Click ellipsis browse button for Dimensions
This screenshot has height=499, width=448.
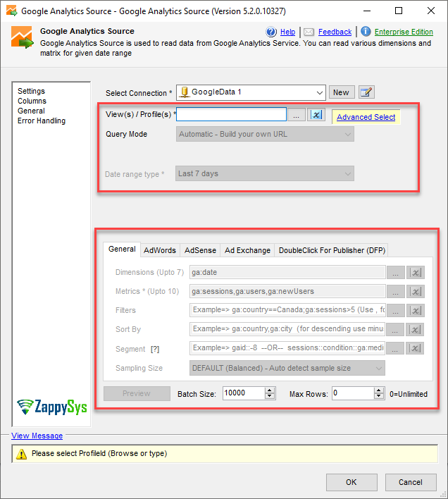click(396, 273)
